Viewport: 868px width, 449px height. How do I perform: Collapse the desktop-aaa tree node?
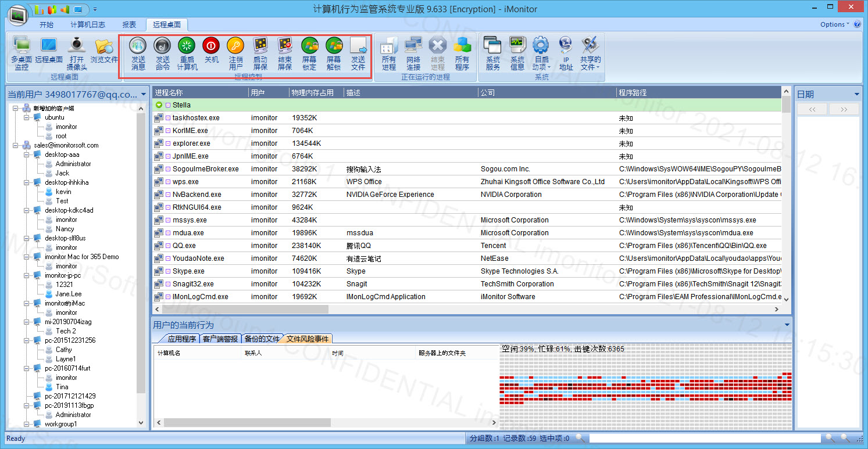[x=27, y=155]
